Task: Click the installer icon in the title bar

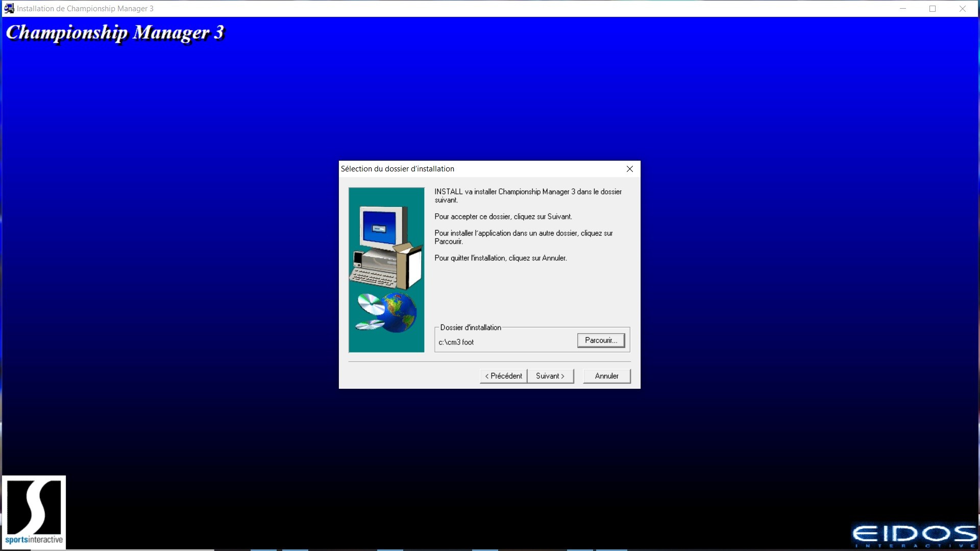Action: click(9, 9)
